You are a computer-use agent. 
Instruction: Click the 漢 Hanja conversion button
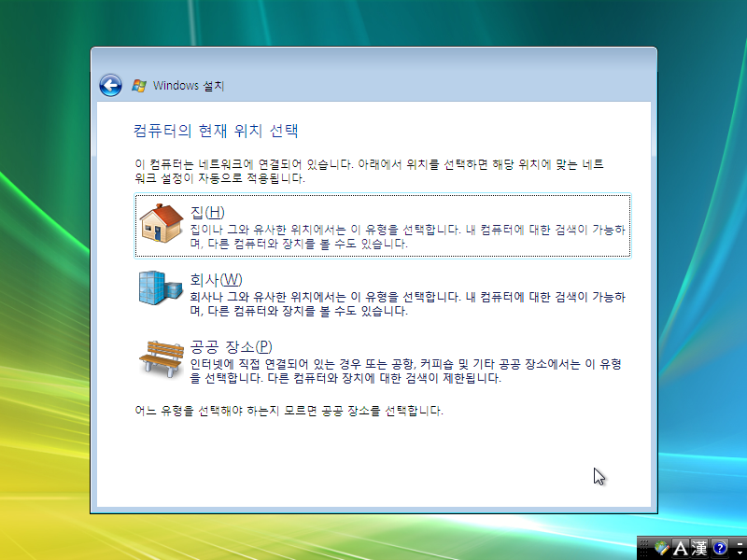(x=699, y=548)
